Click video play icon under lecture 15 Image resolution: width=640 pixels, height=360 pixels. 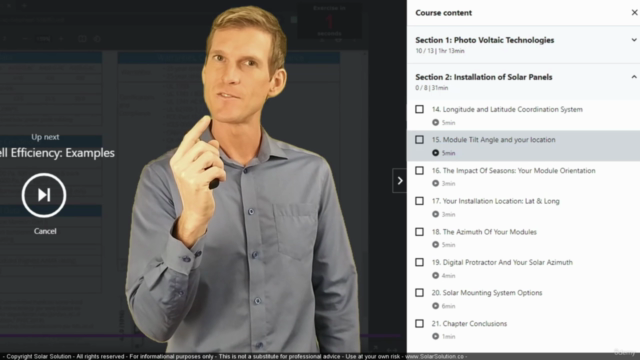(436, 153)
